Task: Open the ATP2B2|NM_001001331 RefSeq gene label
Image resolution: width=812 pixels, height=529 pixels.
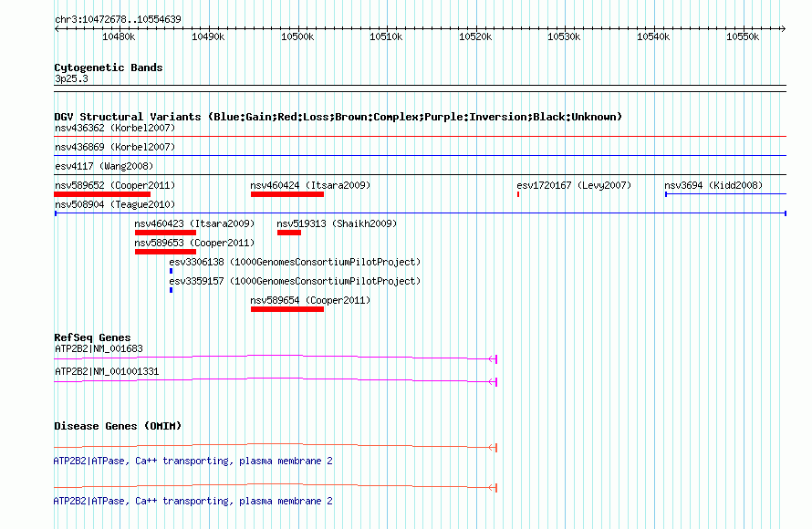Action: click(x=107, y=371)
